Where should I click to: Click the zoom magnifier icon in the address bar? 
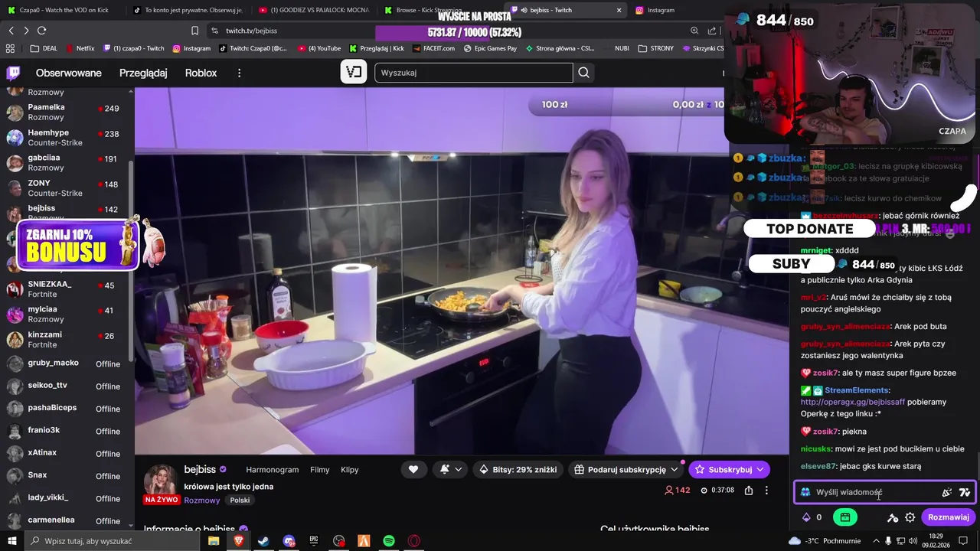(694, 31)
